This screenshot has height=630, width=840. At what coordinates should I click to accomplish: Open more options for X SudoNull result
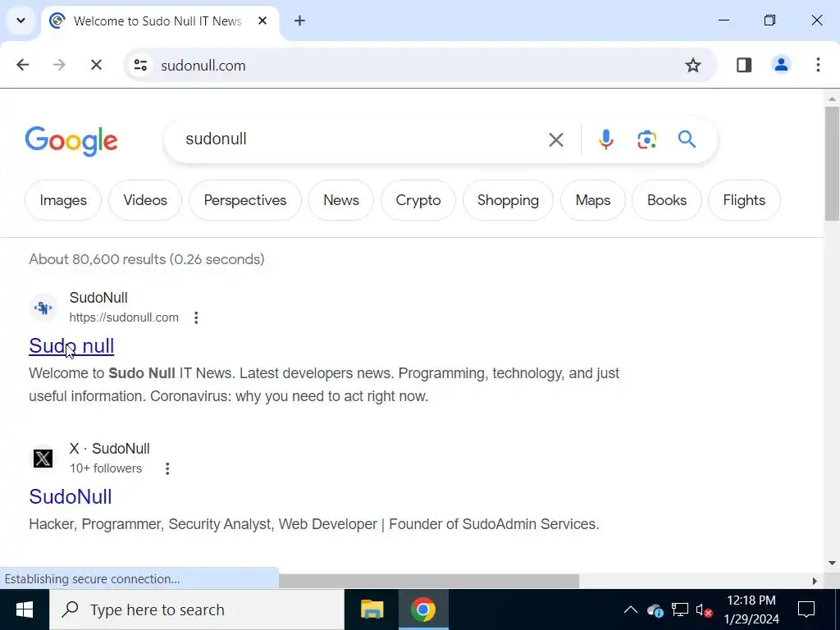(167, 468)
